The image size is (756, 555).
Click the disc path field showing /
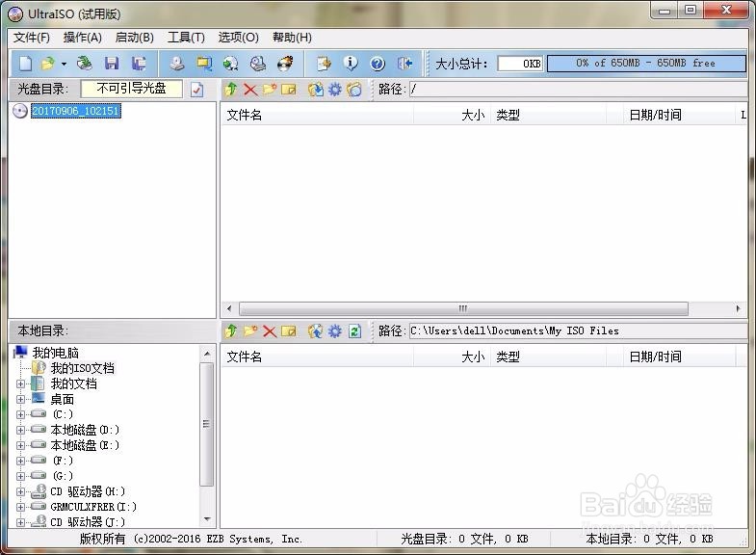pos(578,90)
